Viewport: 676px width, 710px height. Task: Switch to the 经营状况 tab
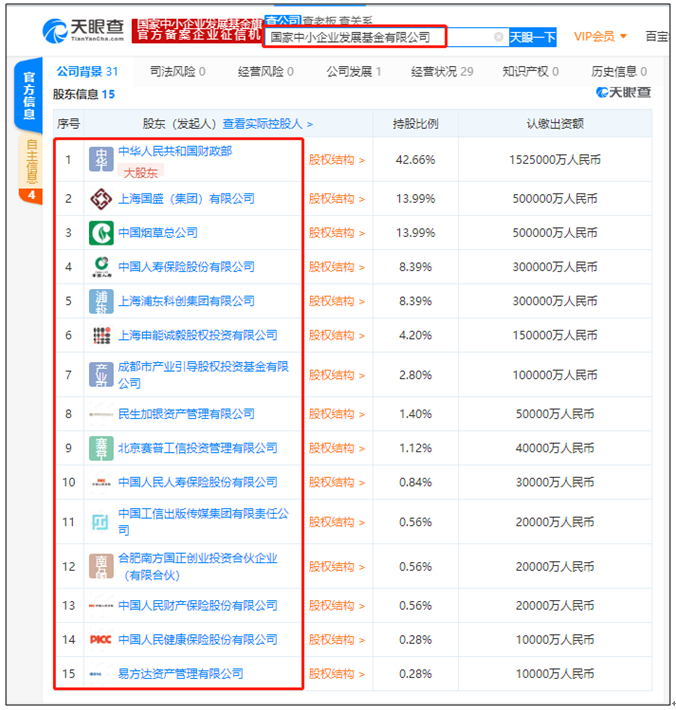(442, 72)
